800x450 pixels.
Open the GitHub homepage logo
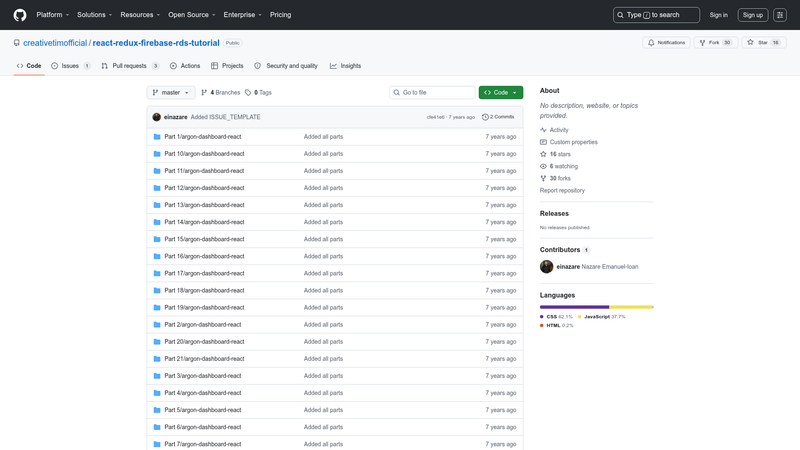point(20,15)
